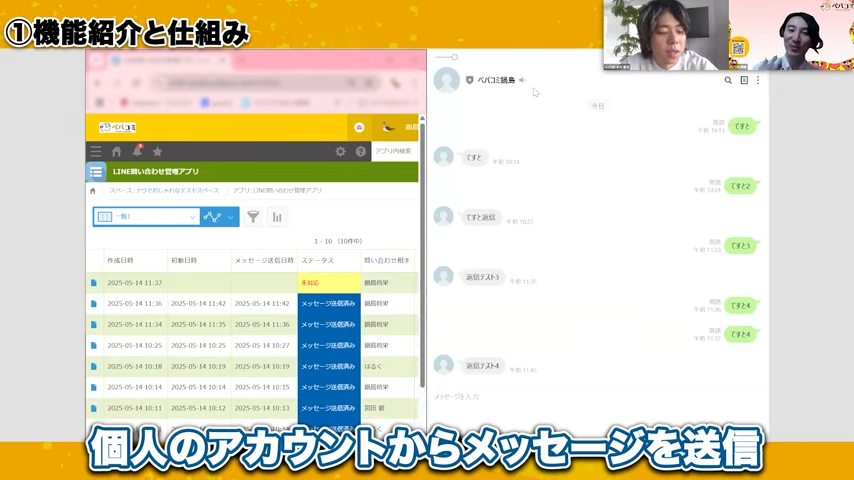Open record created 2025-05-14 10:14 via its icon
Viewport: 854px width, 480px height.
pyautogui.click(x=94, y=387)
